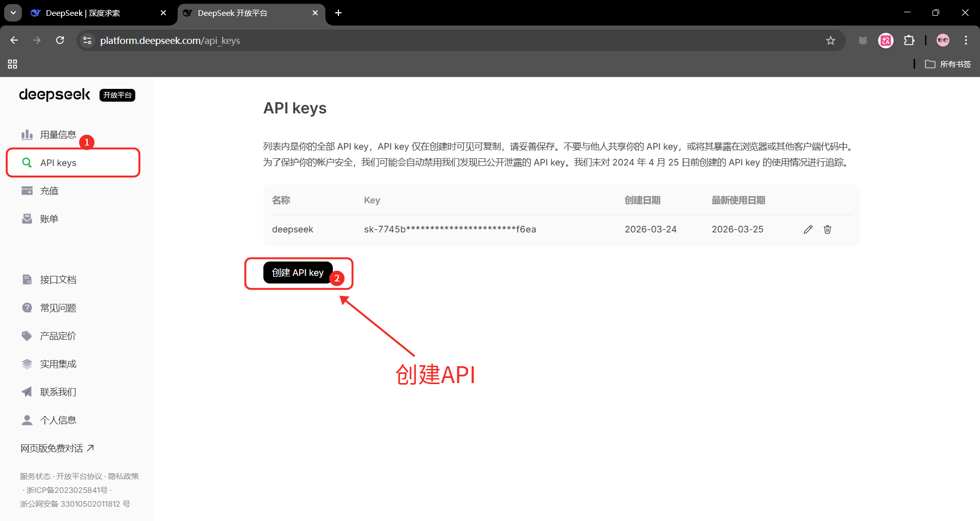Screen dimensions: 980x521
Task: Click the 个人信息 person icon
Action: coord(27,420)
